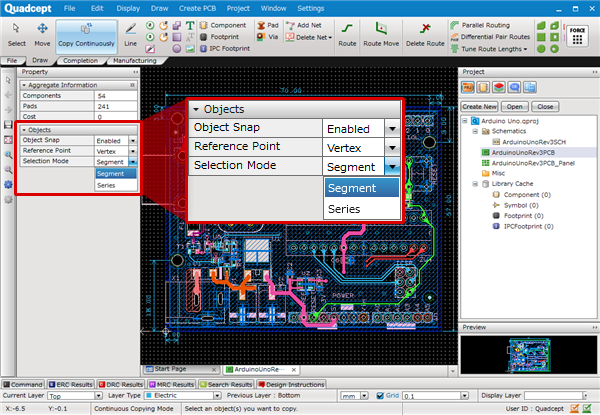The height and width of the screenshot is (415, 600).
Task: Activate the Select arrow tool
Action: click(16, 34)
